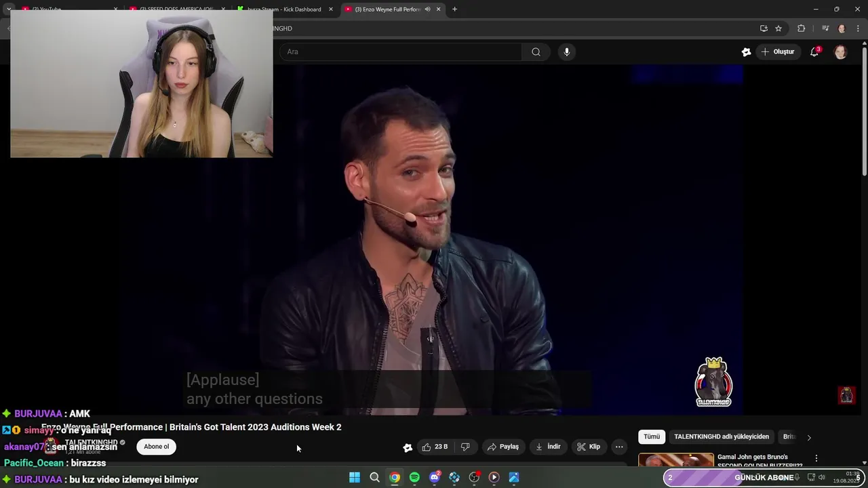Open Chrome media controls icon
The image size is (868, 488).
825,28
